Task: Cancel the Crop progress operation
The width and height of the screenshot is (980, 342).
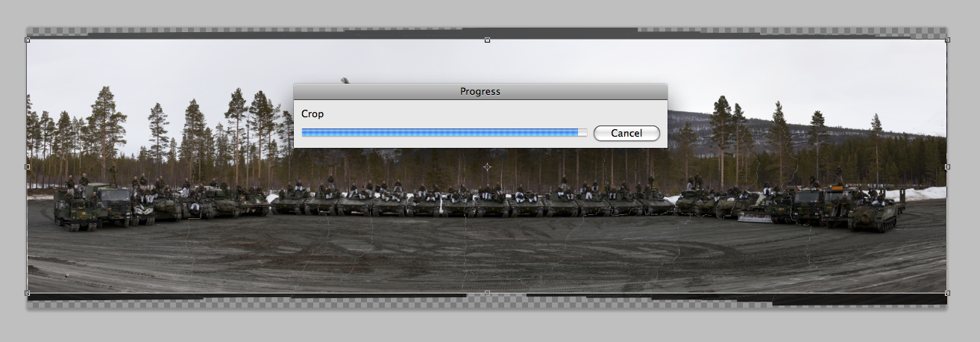Action: 626,133
